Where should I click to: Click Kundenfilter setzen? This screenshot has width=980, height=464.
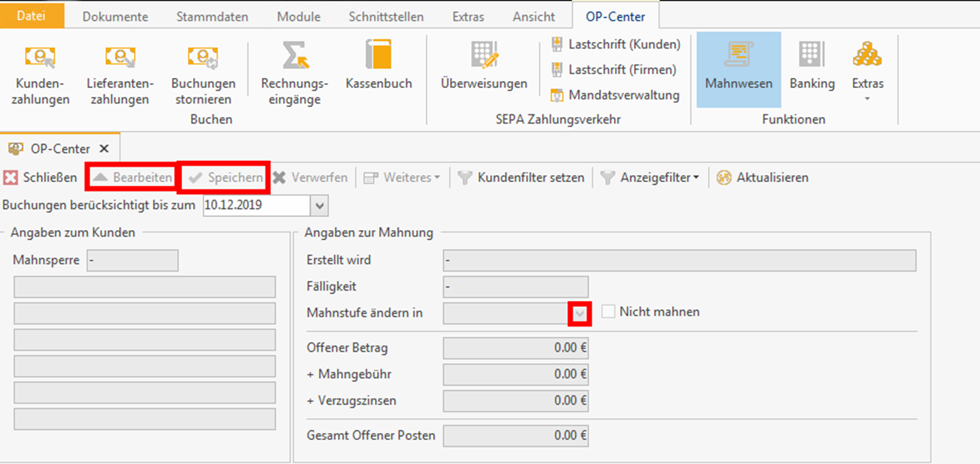[521, 178]
